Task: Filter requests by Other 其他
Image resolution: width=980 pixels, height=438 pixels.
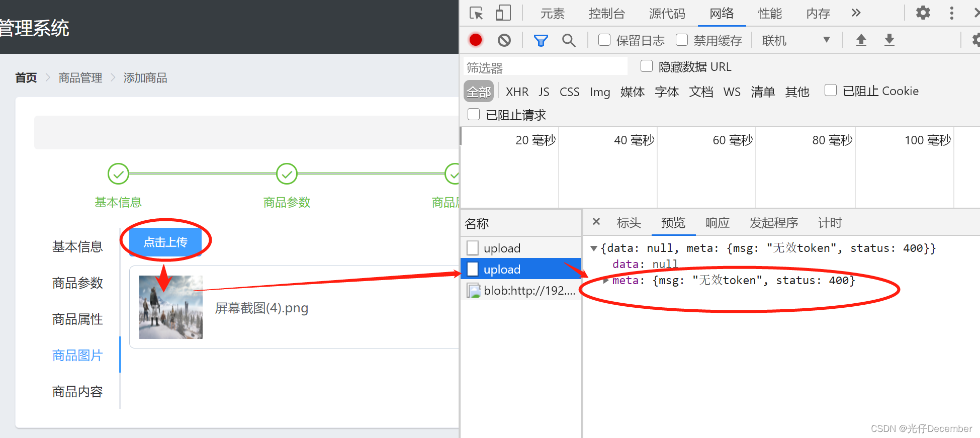Action: coord(797,92)
